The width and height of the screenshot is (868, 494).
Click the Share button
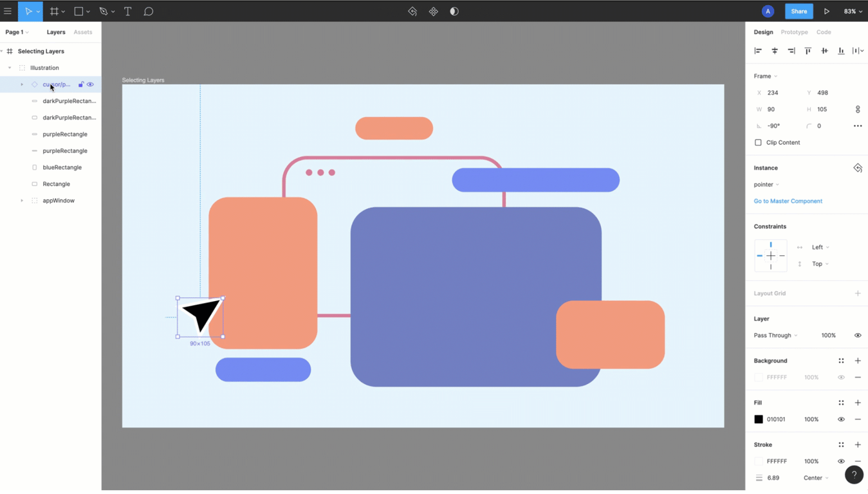coord(799,11)
